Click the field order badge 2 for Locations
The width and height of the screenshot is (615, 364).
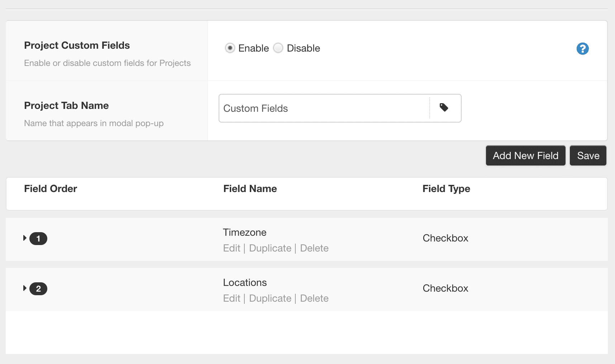point(38,288)
